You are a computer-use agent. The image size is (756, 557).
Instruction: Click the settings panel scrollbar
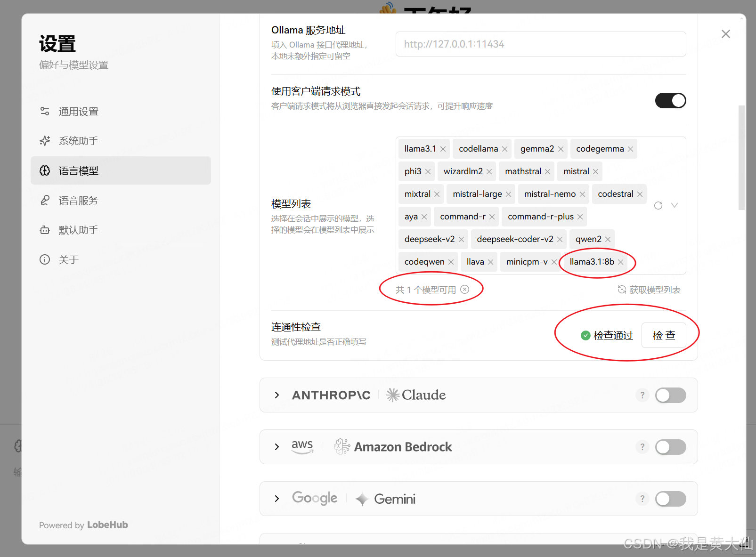[x=741, y=158]
